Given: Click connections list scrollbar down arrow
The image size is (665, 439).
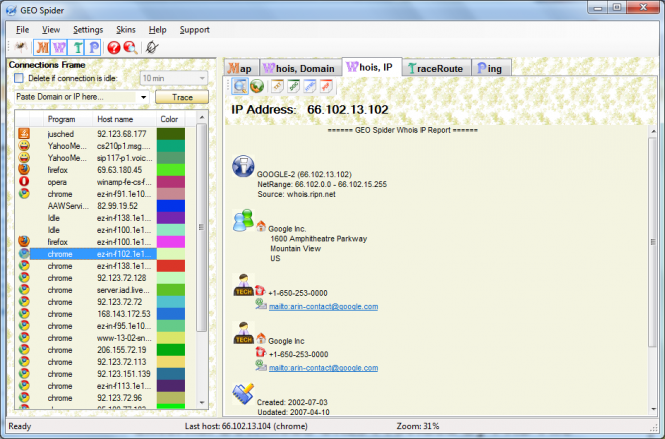Looking at the screenshot, I should [202, 403].
